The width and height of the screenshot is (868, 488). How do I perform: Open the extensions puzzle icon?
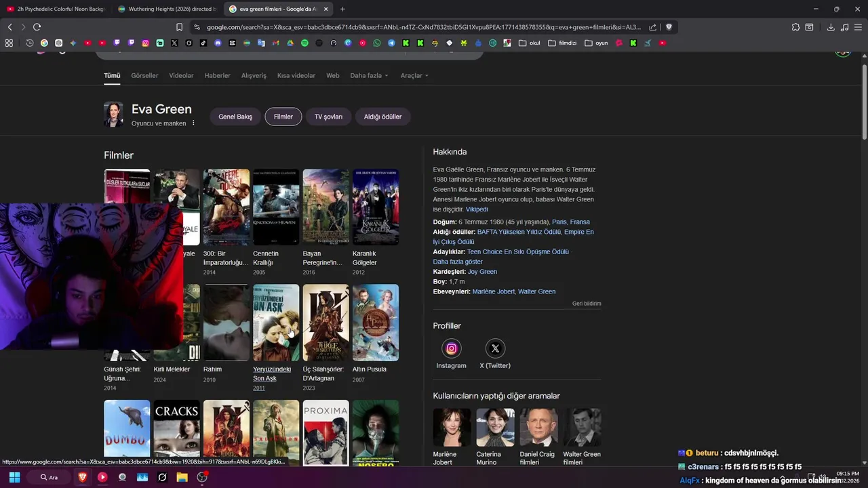point(795,27)
